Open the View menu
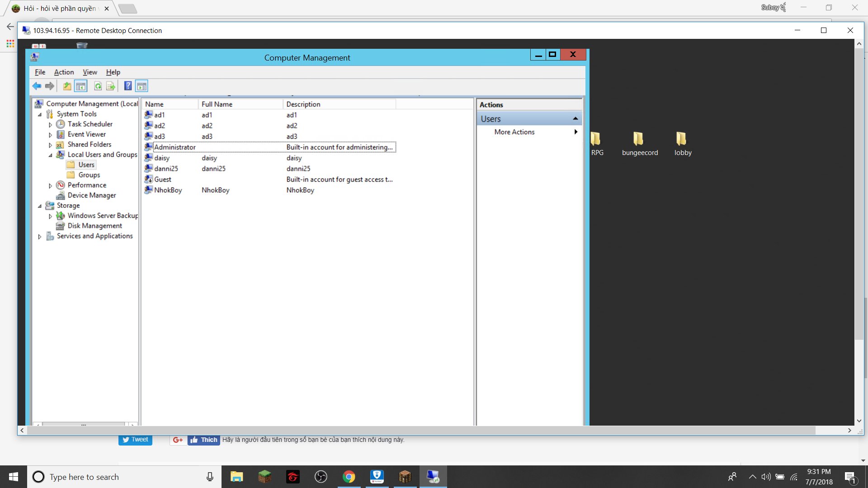Screen dimensions: 868x488 90,72
